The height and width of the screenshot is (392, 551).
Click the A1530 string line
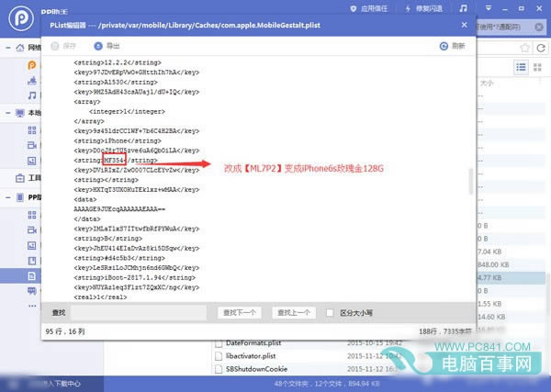coord(116,83)
